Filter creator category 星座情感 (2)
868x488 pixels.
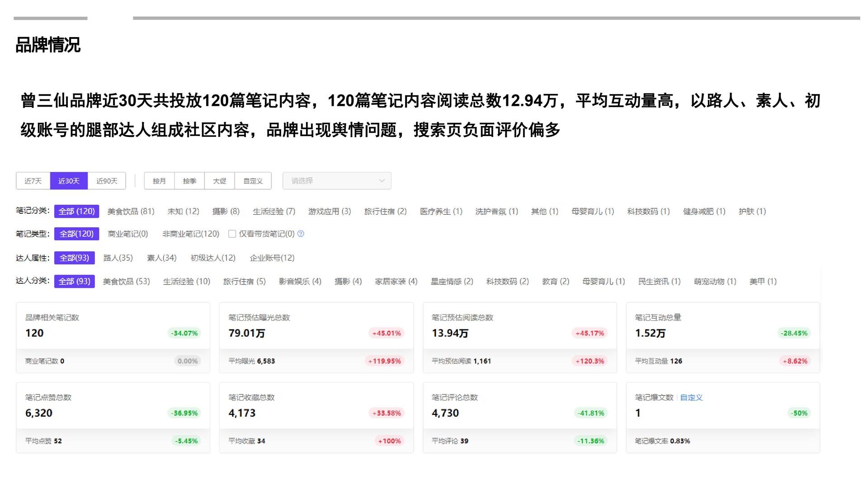pyautogui.click(x=452, y=282)
